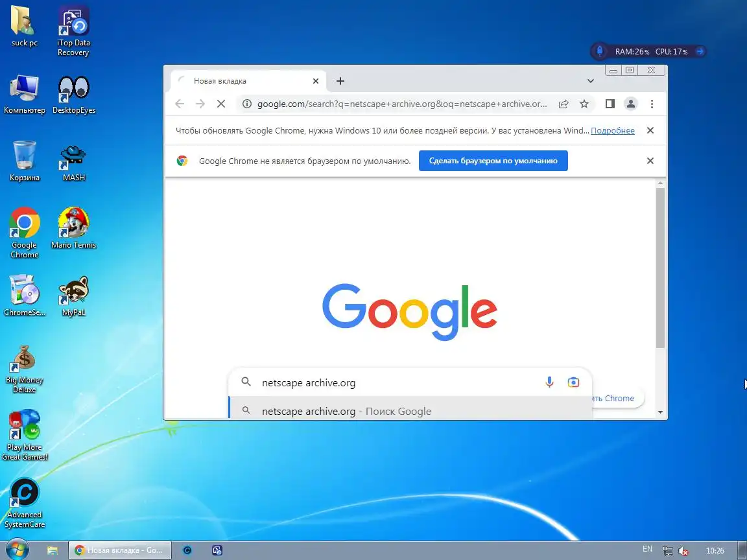Viewport: 747px width, 560px height.
Task: Select the Компьютер desktop icon
Action: click(24, 94)
